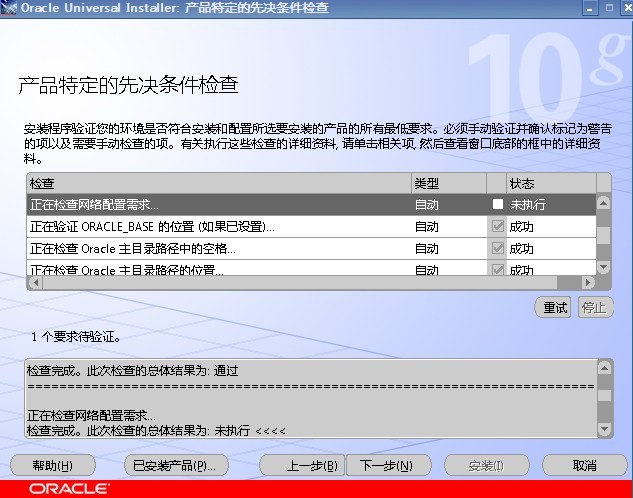The width and height of the screenshot is (633, 498).
Task: Toggle checkbox in 主目录路径的位置 row
Action: pos(498,269)
